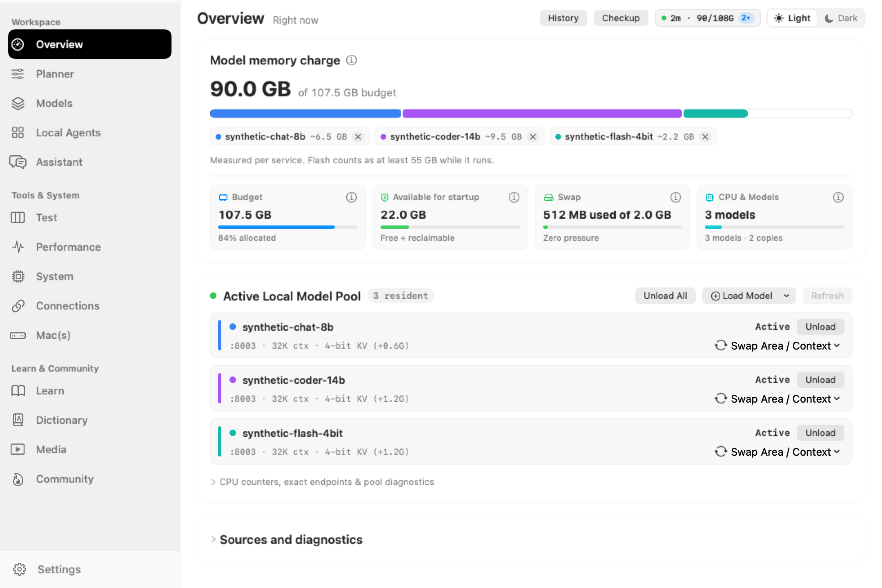Viewport: 882px width, 588px height.
Task: Click the Media play icon
Action: click(x=18, y=450)
